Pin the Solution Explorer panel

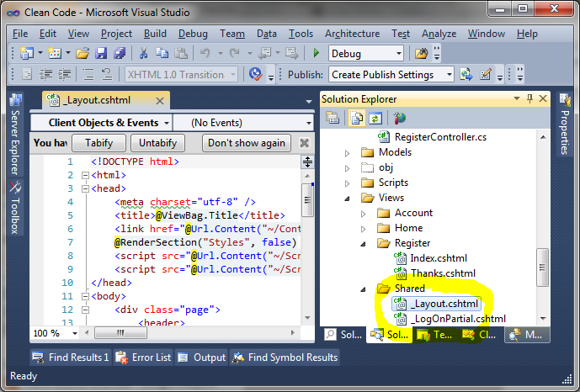(529, 98)
